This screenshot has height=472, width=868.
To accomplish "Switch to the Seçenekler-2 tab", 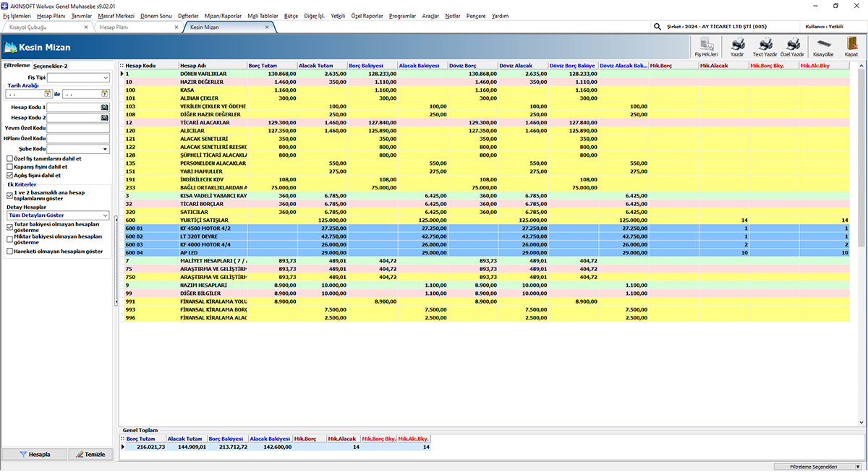I will click(50, 66).
